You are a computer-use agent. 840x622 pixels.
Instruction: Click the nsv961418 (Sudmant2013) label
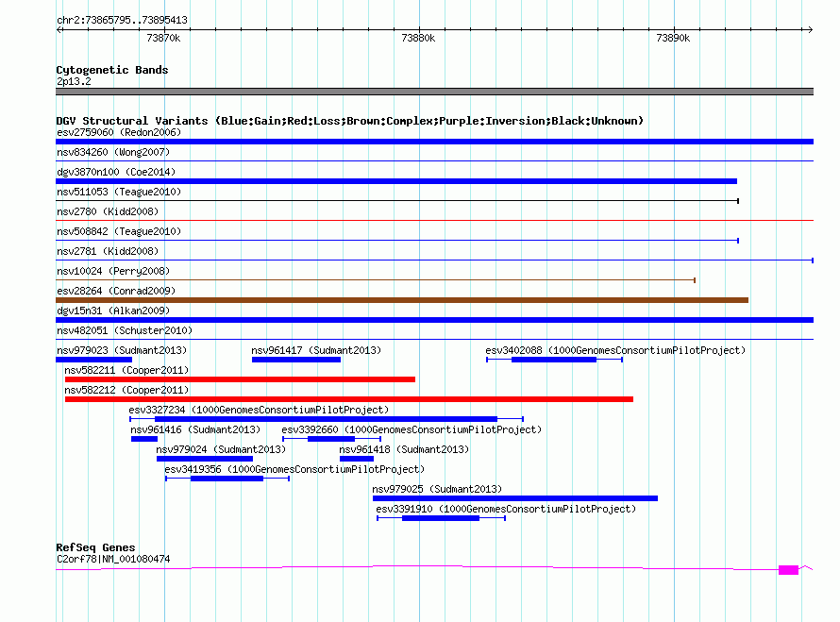point(404,449)
